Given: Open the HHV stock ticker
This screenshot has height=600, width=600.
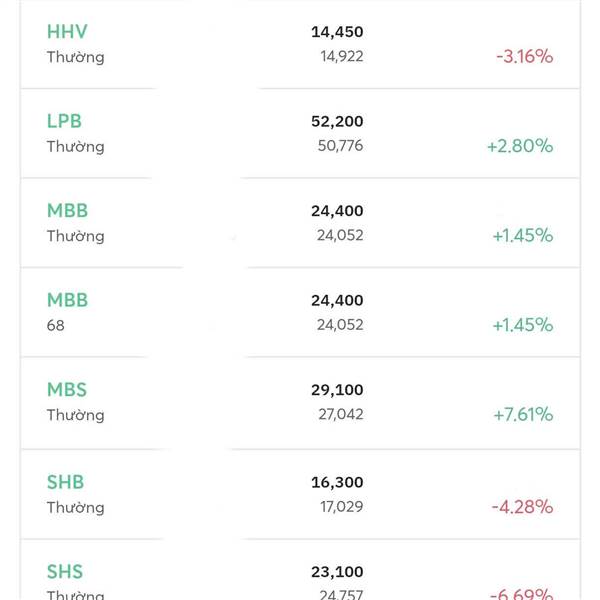Looking at the screenshot, I should coord(67,32).
